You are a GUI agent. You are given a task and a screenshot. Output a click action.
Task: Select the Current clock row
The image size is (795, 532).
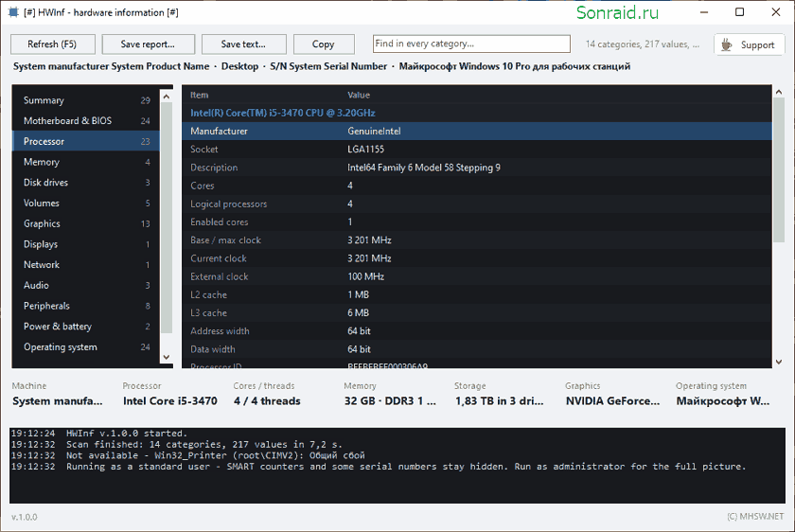(477, 258)
